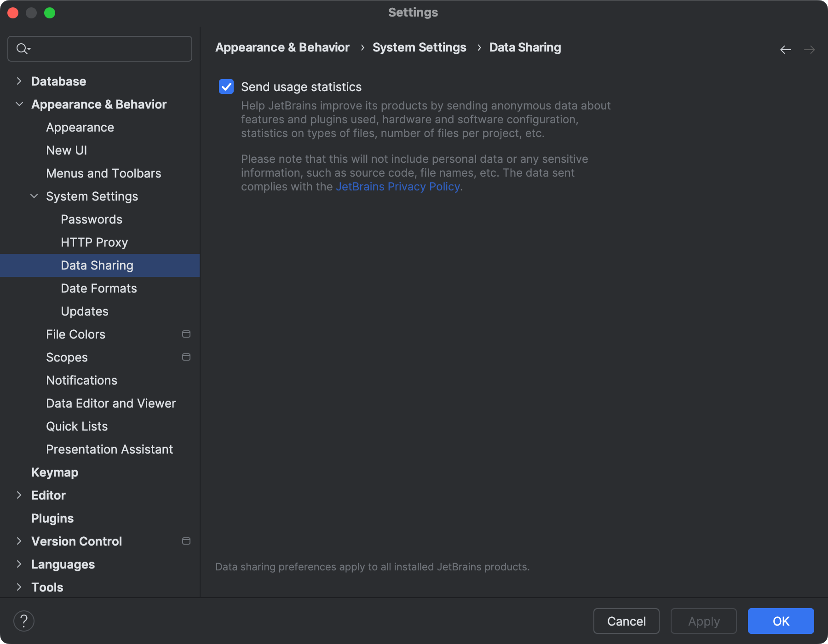Click inside the settings search field
Image resolution: width=828 pixels, height=644 pixels.
pyautogui.click(x=101, y=48)
